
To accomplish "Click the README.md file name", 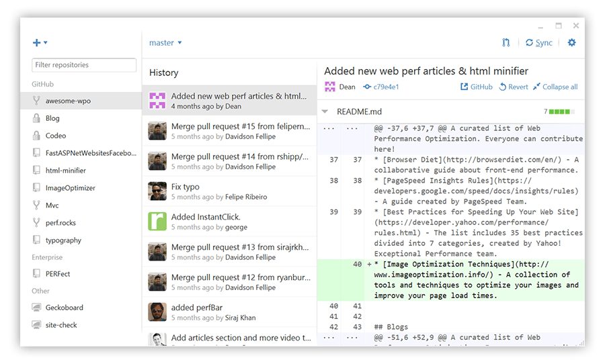I will (x=359, y=111).
